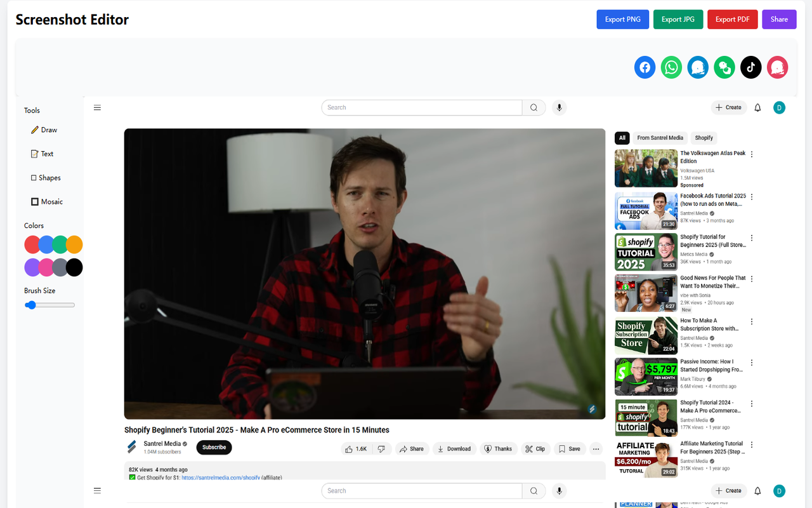
Task: Click the thumbs-down dislike icon
Action: pos(381,449)
